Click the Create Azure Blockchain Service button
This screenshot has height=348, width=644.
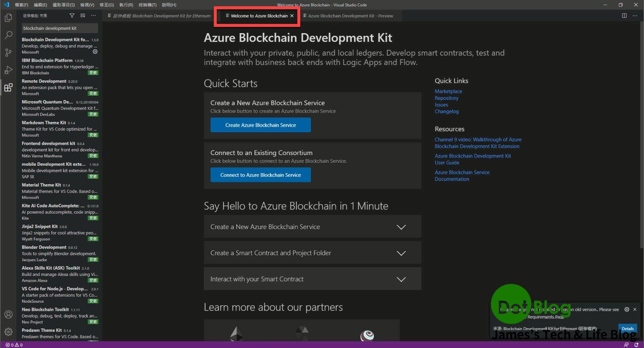[260, 125]
